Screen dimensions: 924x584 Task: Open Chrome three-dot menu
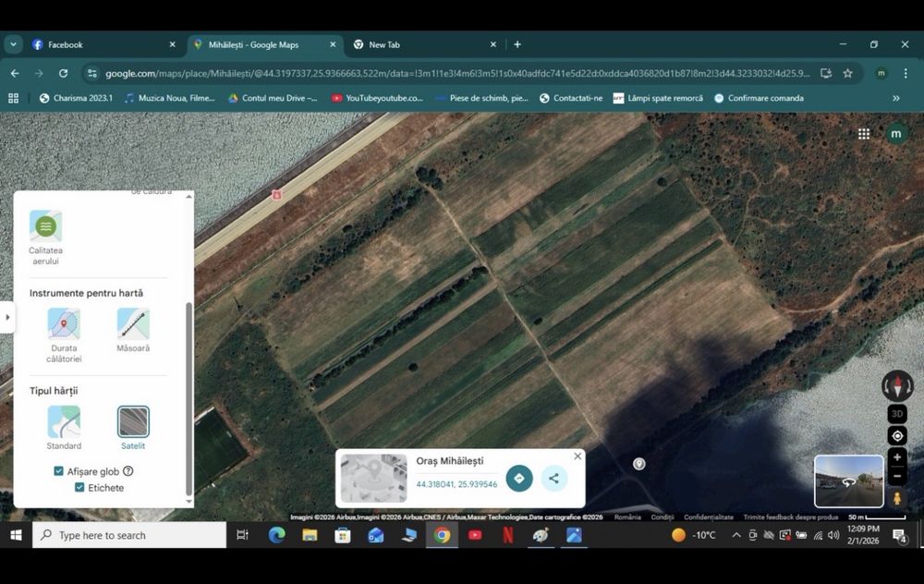[x=906, y=74]
